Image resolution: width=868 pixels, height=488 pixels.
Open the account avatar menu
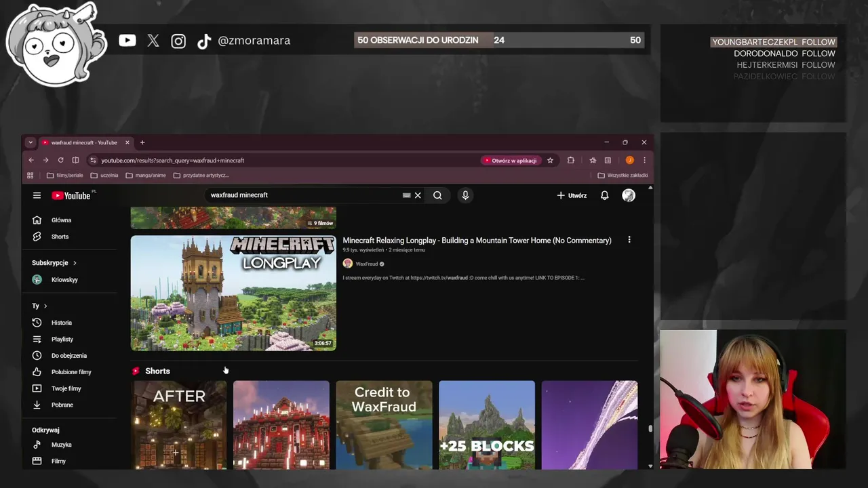[x=629, y=195]
